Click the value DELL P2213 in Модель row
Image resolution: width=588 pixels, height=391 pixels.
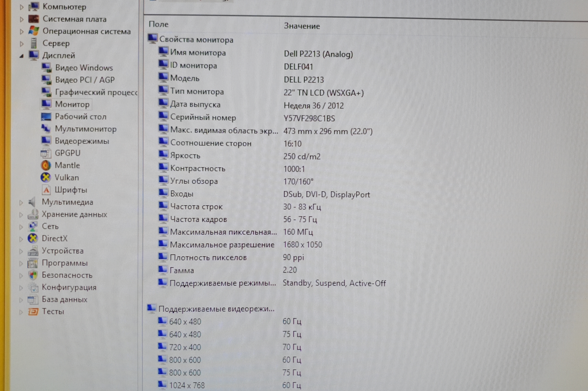tap(304, 80)
